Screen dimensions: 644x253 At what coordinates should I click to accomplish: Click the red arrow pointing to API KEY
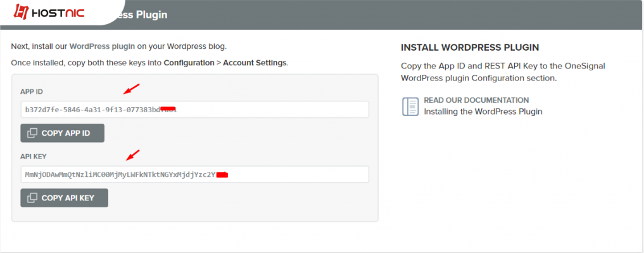[x=132, y=155]
